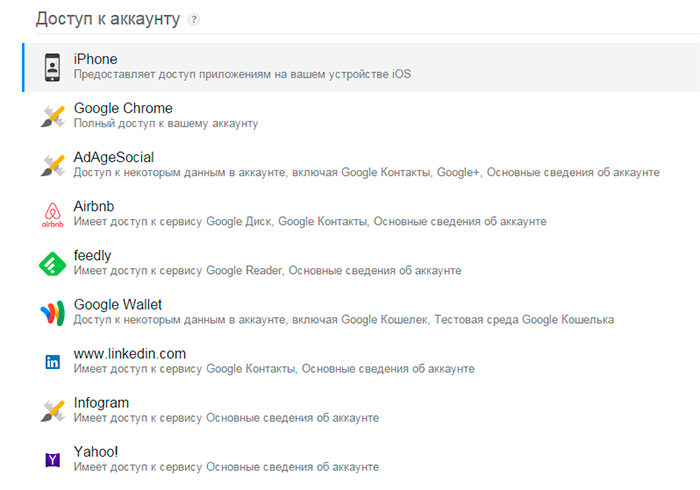Click the Infogram app icon

click(x=52, y=410)
